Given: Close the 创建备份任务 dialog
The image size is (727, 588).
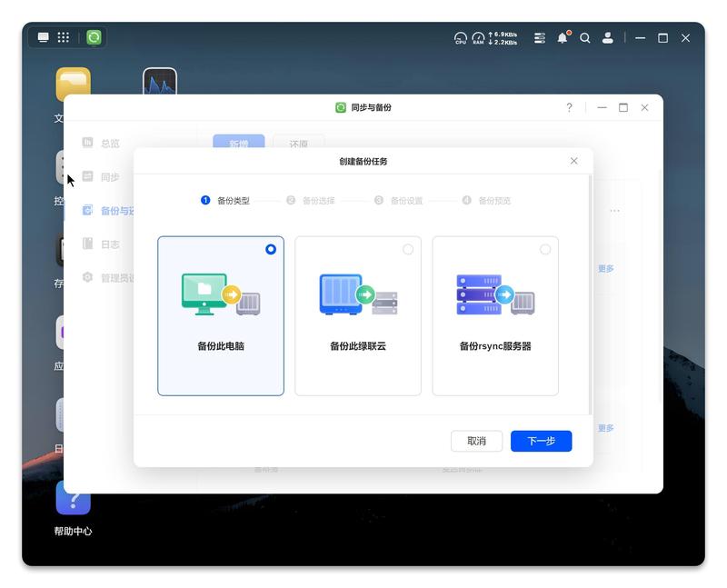Looking at the screenshot, I should coord(574,161).
